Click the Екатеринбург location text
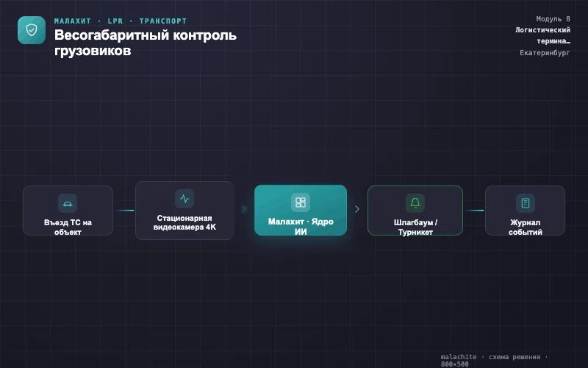The height and width of the screenshot is (368, 588). 545,53
